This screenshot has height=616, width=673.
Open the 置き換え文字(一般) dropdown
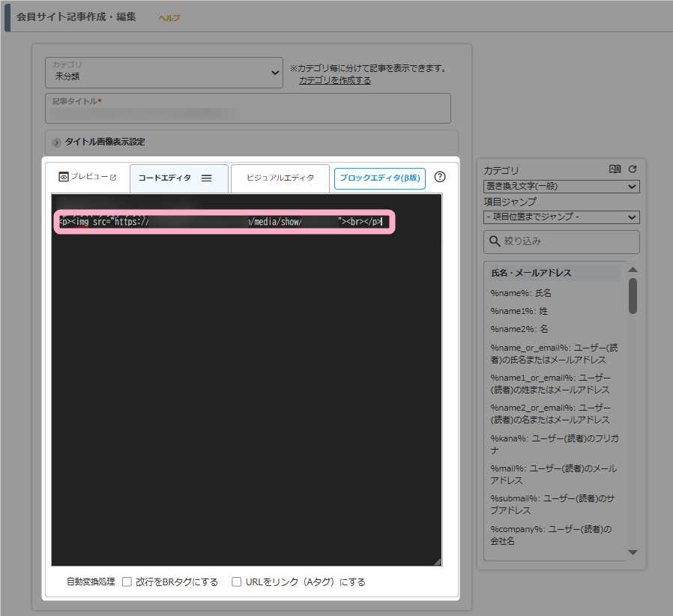pyautogui.click(x=561, y=186)
